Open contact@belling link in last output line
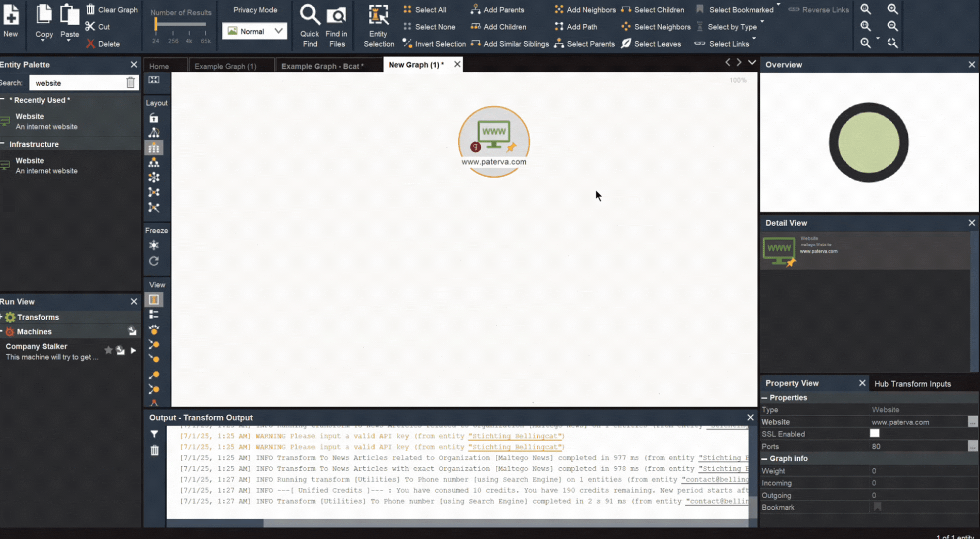980x539 pixels. (717, 501)
